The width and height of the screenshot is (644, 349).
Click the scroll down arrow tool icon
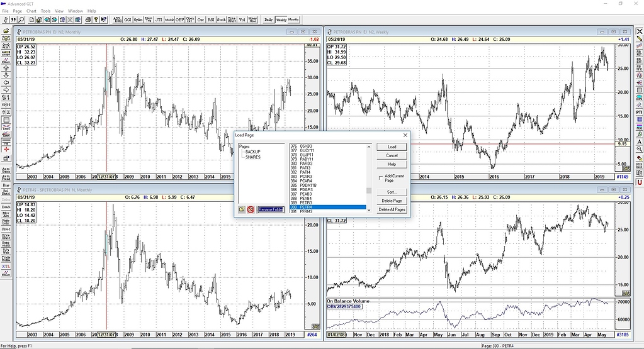pyautogui.click(x=6, y=75)
